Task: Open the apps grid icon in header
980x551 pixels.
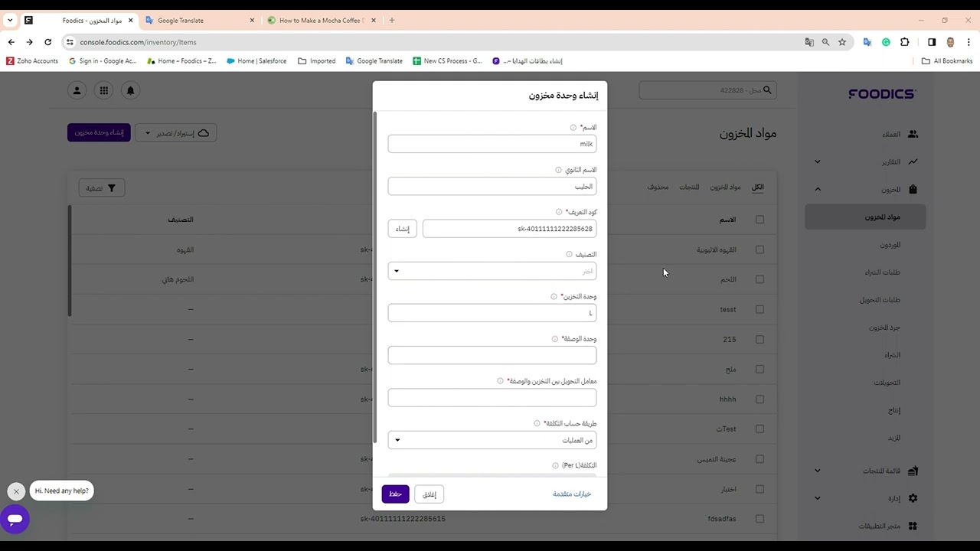Action: tap(103, 90)
